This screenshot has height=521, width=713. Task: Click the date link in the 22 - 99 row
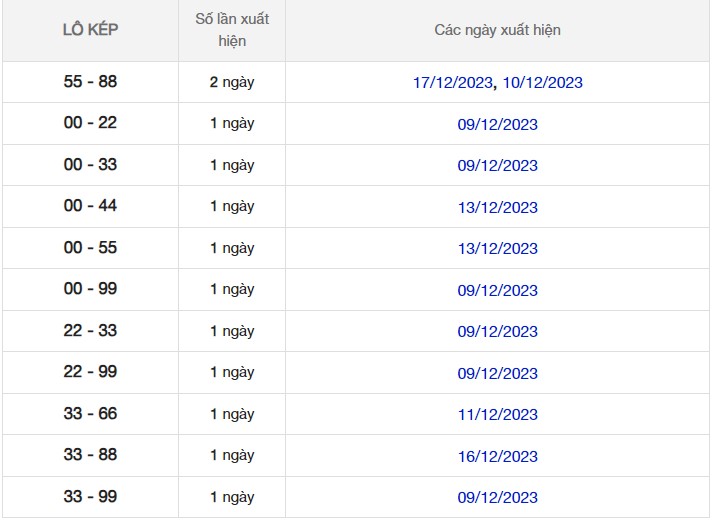[497, 374]
